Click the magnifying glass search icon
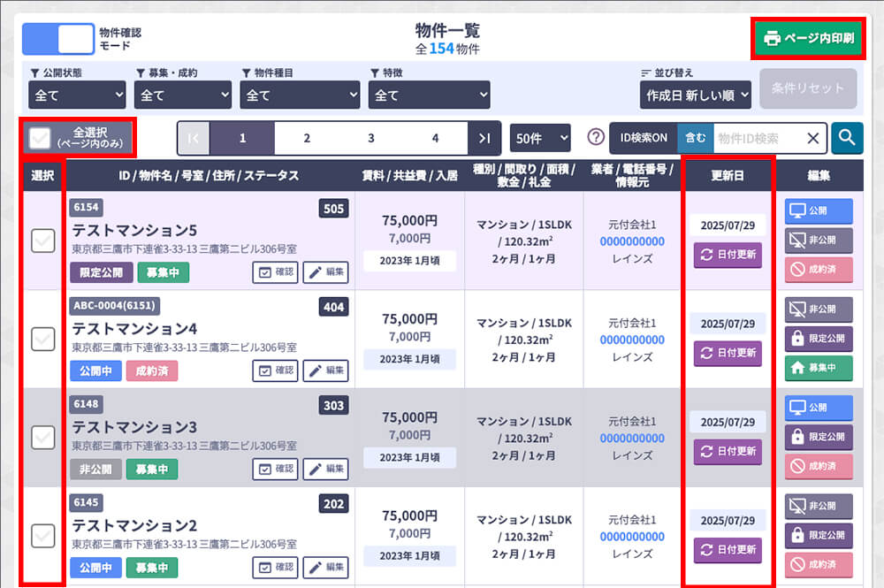 tap(847, 138)
